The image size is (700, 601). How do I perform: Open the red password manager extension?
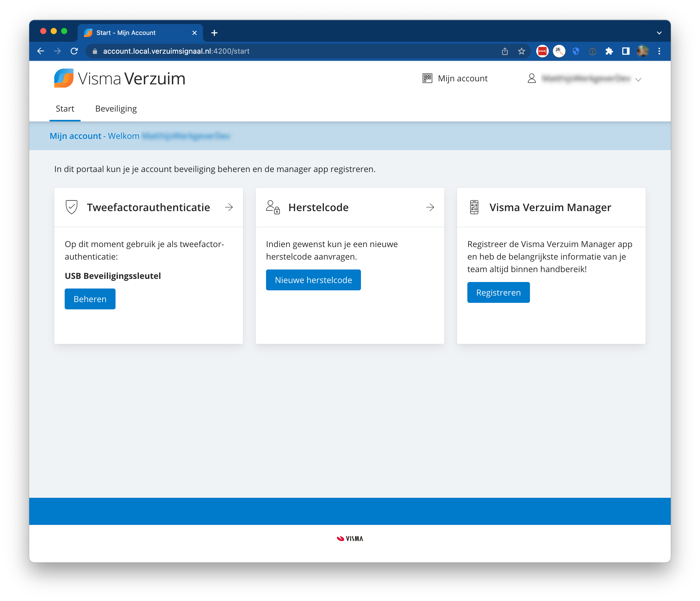pyautogui.click(x=542, y=51)
